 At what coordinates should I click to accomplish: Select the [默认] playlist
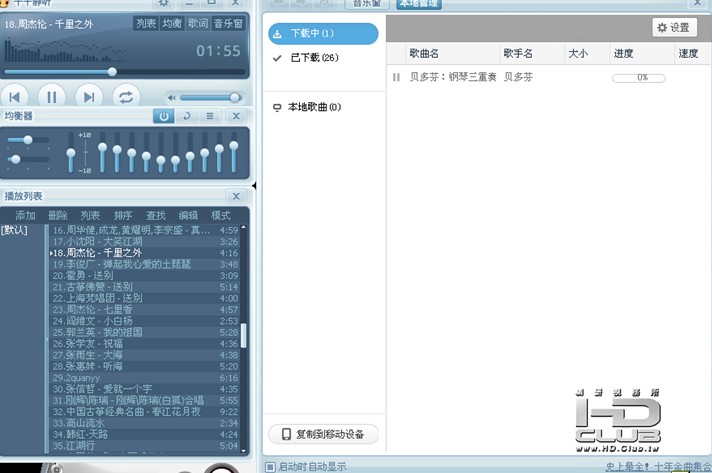(14, 230)
